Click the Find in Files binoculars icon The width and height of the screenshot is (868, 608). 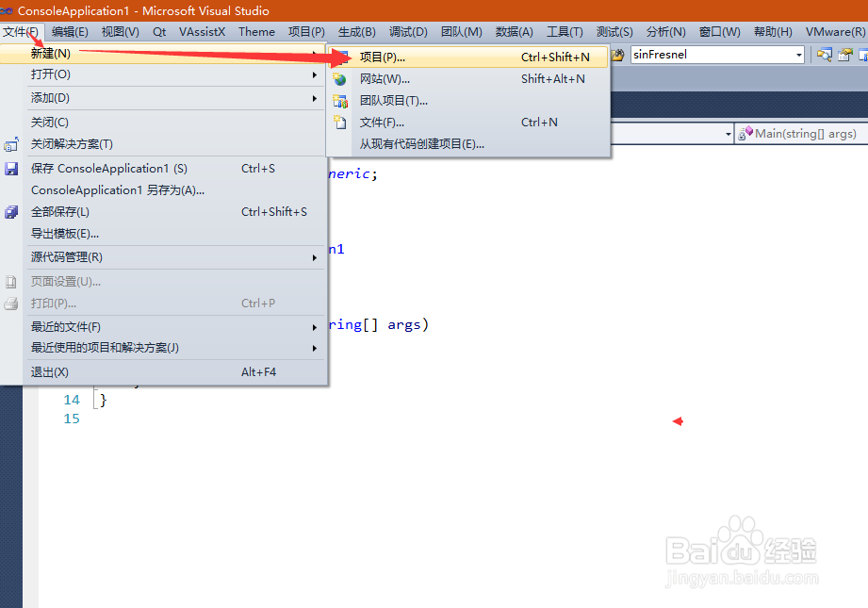pos(617,55)
